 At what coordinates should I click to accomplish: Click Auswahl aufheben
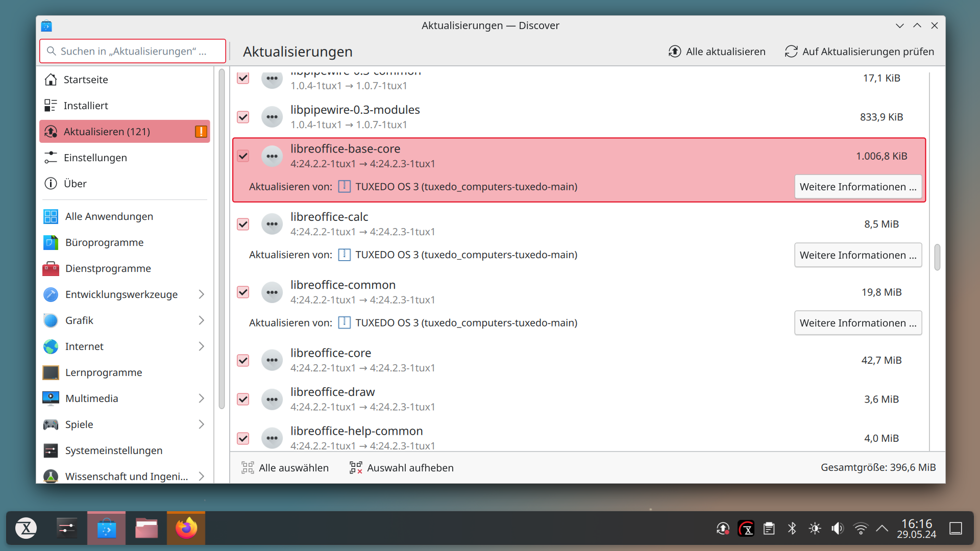pyautogui.click(x=402, y=468)
